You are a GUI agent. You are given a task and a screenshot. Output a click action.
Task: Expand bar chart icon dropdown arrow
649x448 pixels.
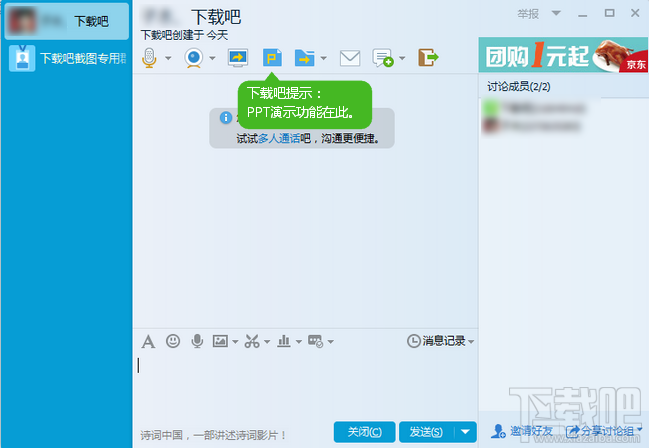[x=298, y=342]
